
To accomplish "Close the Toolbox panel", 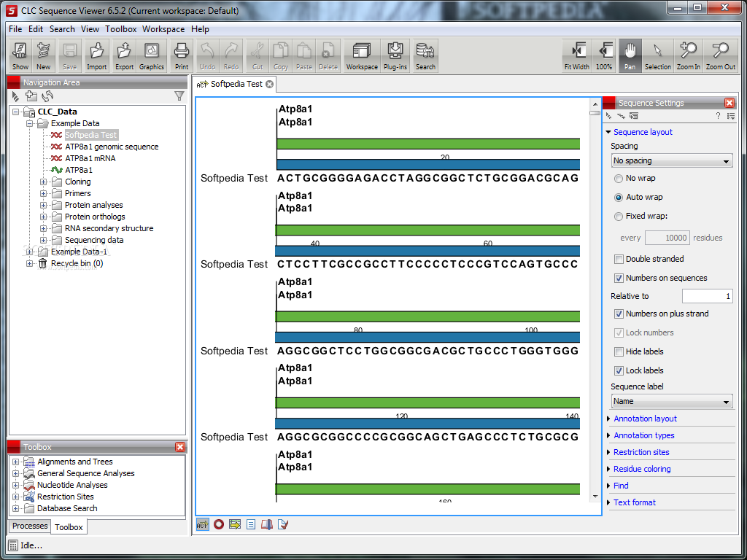I will [x=180, y=447].
